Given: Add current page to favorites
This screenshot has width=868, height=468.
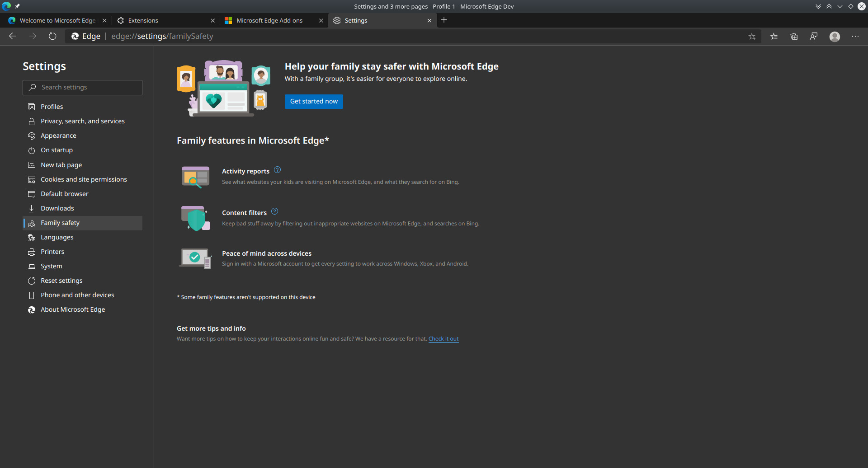Looking at the screenshot, I should (x=752, y=36).
